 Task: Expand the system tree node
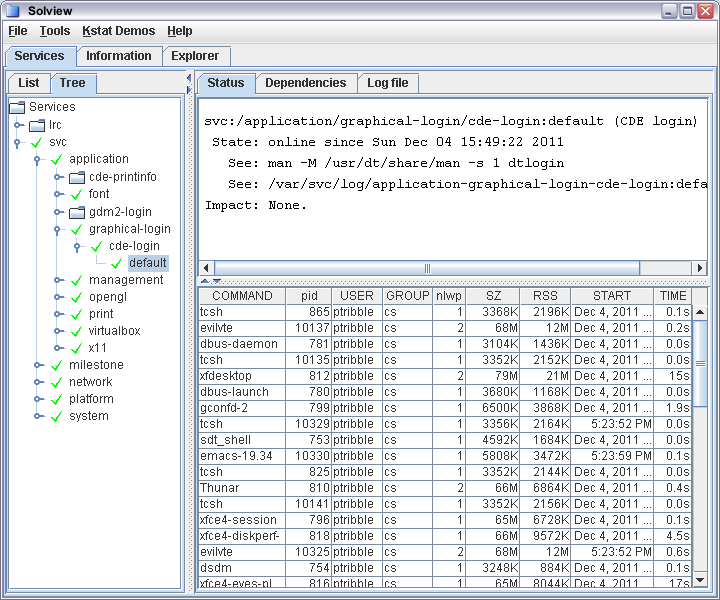(x=39, y=416)
